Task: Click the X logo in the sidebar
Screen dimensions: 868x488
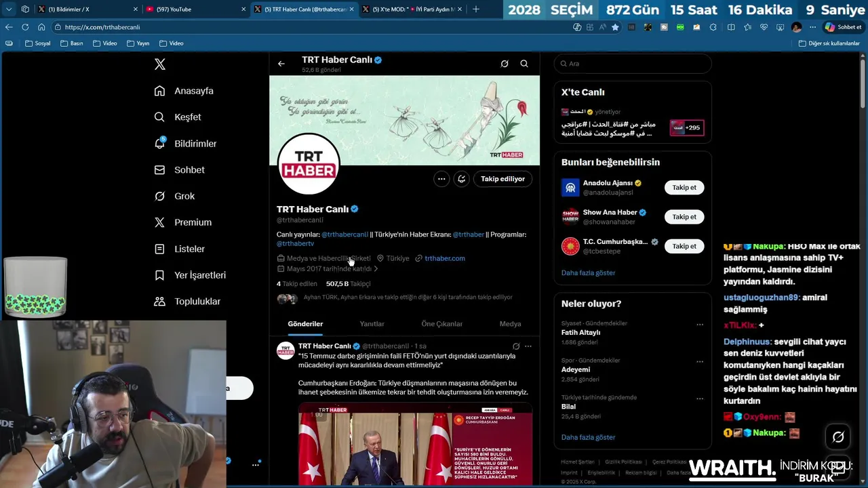Action: pyautogui.click(x=160, y=64)
